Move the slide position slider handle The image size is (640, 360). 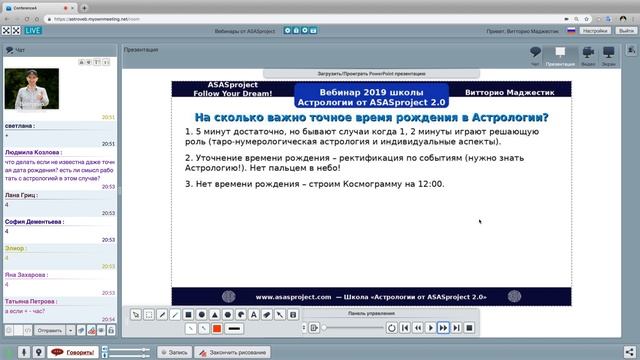click(x=324, y=328)
